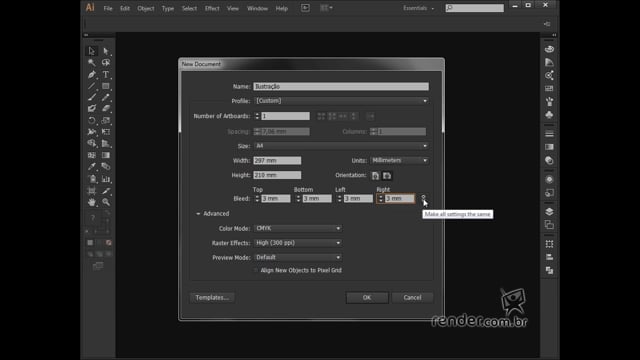Open the Stroke panel icon
Screen dimensions: 640x360
click(x=549, y=134)
